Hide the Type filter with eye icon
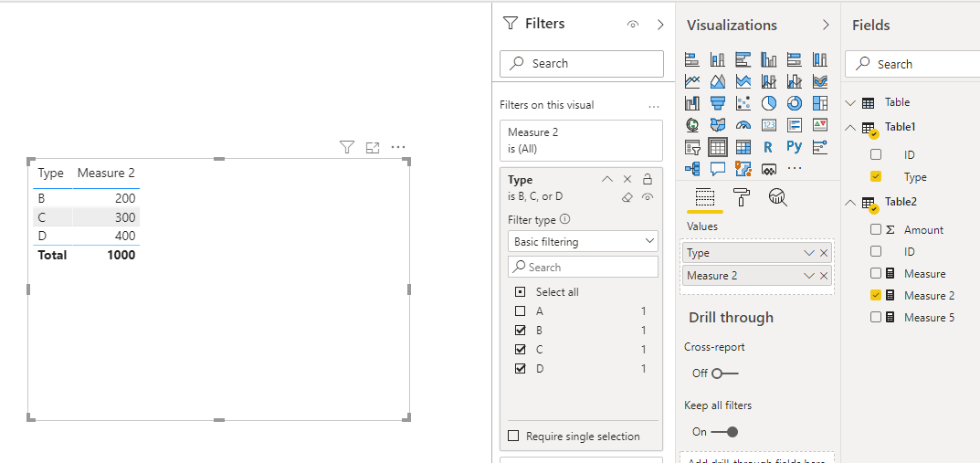This screenshot has width=980, height=463. pyautogui.click(x=648, y=197)
